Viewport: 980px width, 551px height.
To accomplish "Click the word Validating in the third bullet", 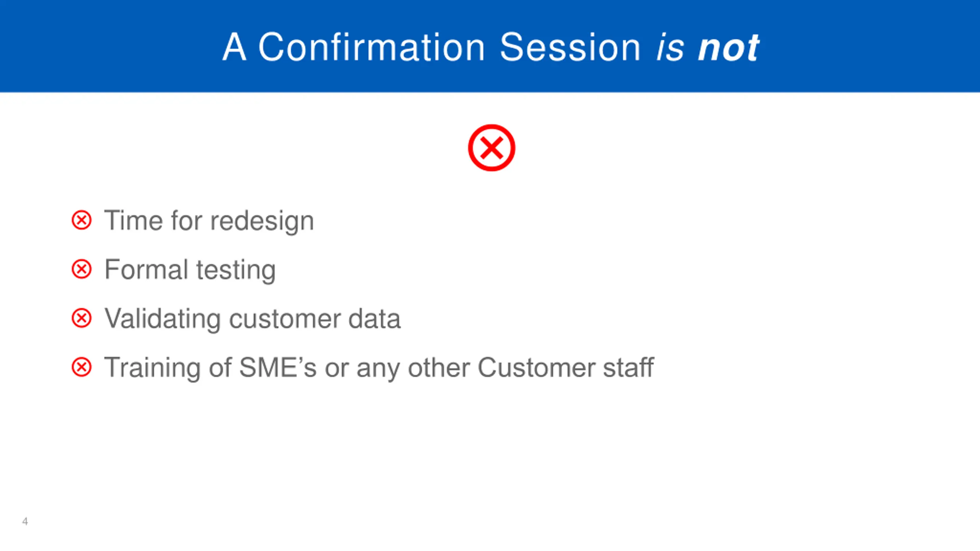I will (163, 318).
